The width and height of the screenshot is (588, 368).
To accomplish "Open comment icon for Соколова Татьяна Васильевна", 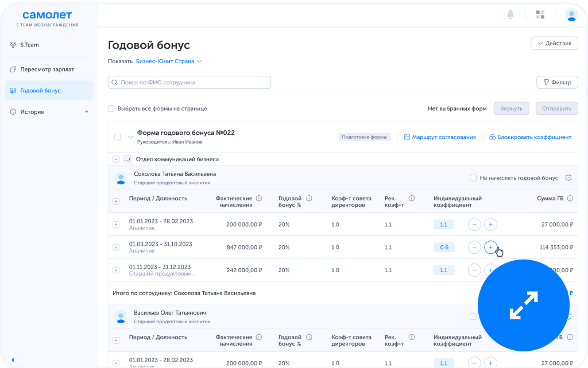I will click(x=568, y=178).
